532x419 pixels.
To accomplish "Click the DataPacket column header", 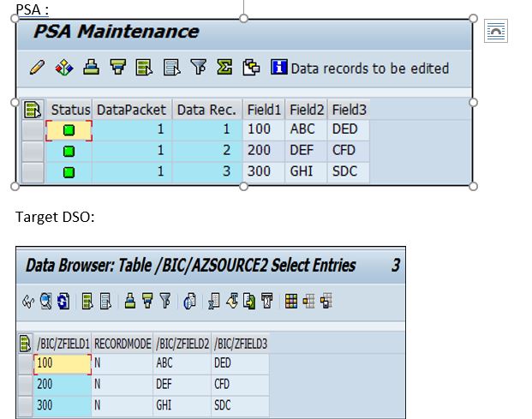I will tap(132, 110).
